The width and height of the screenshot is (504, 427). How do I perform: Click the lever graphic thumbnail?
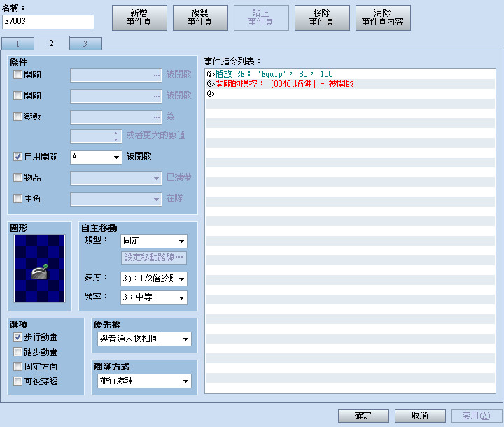(x=39, y=268)
